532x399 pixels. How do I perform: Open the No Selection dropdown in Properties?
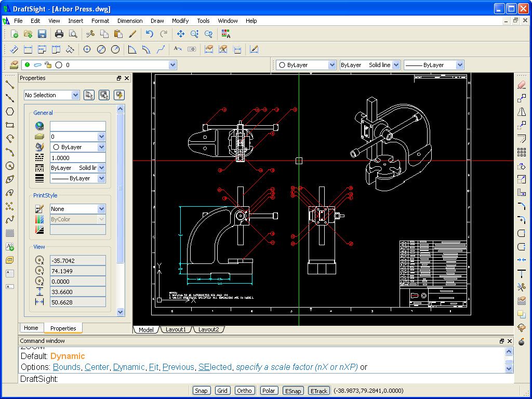(x=74, y=95)
